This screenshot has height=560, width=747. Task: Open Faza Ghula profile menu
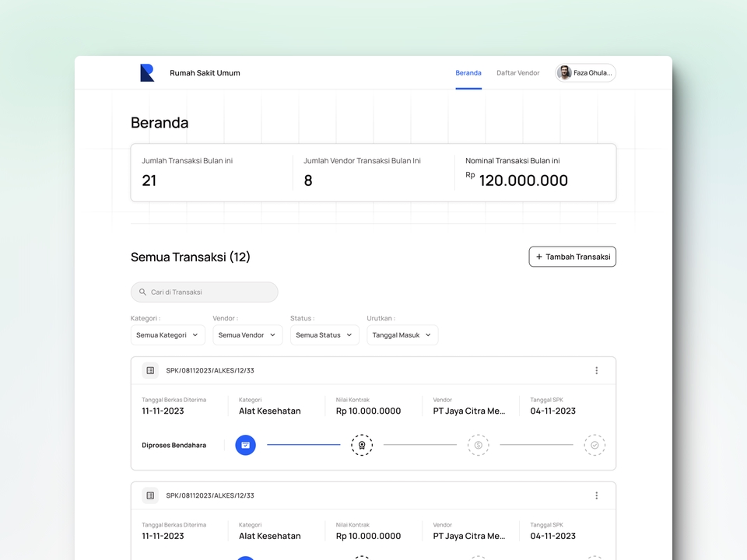[585, 73]
